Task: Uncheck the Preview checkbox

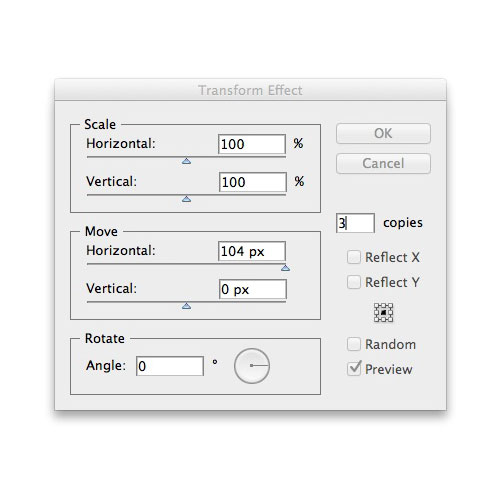Action: (x=354, y=369)
